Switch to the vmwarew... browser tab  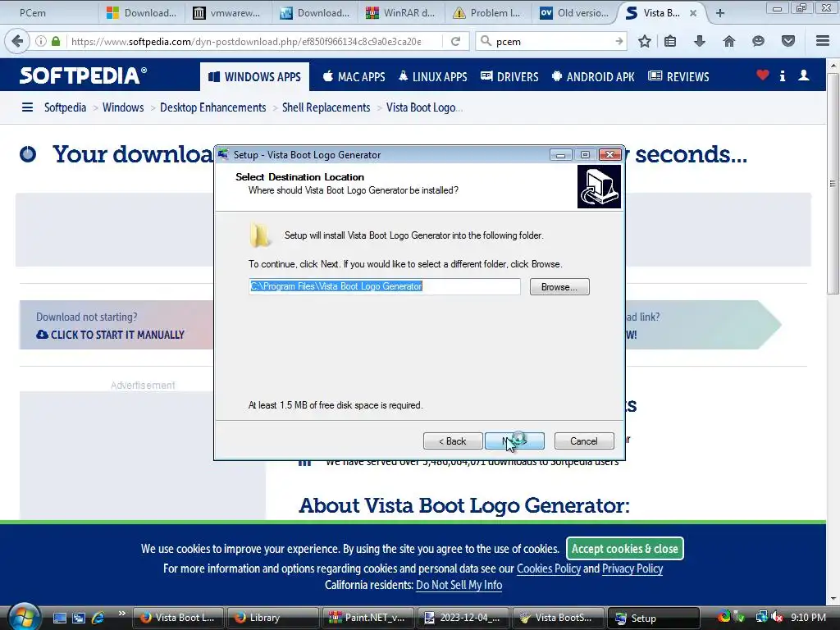[x=229, y=13]
